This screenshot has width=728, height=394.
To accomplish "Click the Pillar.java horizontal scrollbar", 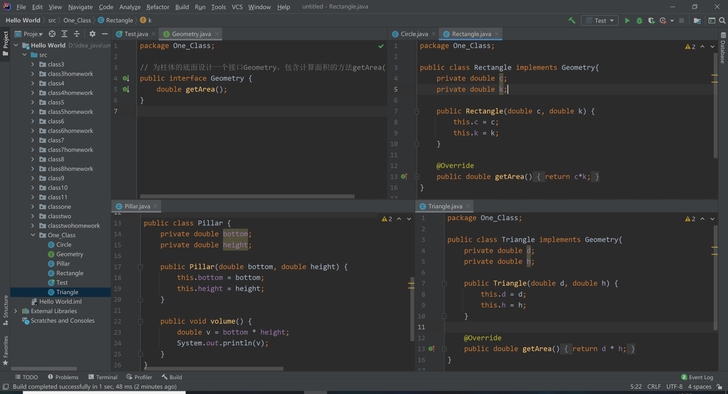I will pos(214,369).
